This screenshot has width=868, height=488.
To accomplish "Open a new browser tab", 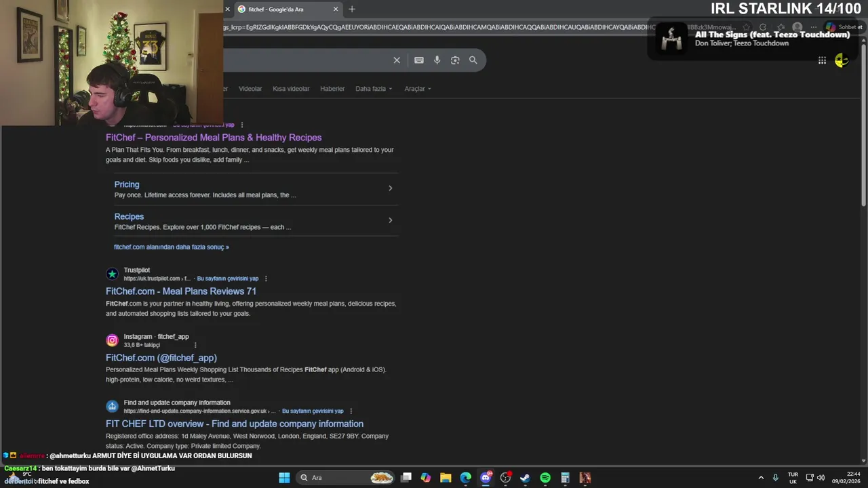I will (351, 9).
